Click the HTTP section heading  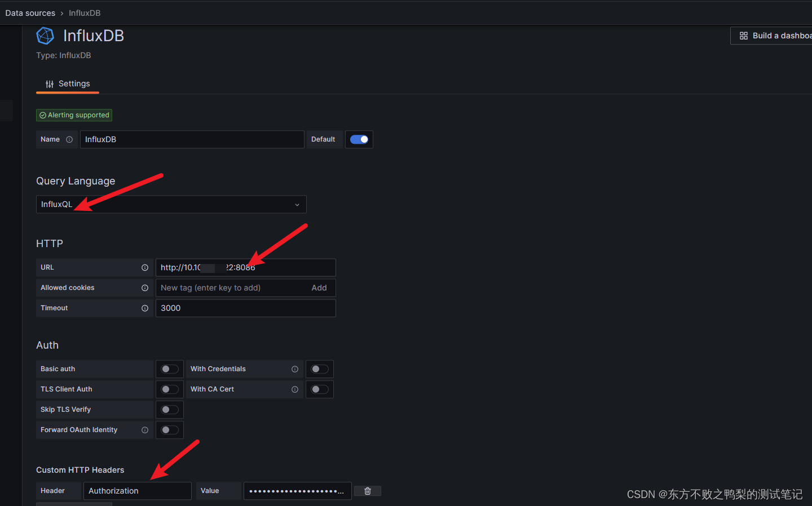(50, 244)
